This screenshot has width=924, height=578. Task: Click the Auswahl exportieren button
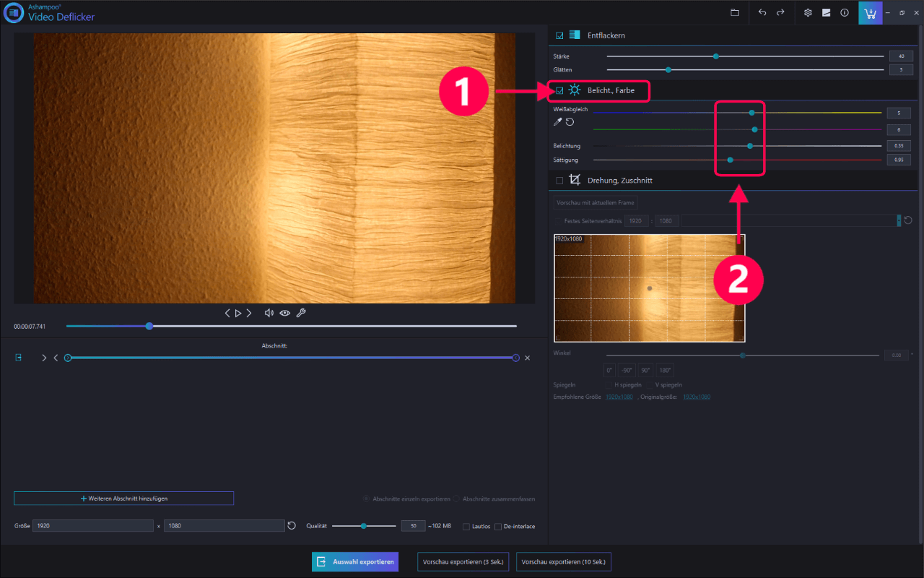pos(354,562)
